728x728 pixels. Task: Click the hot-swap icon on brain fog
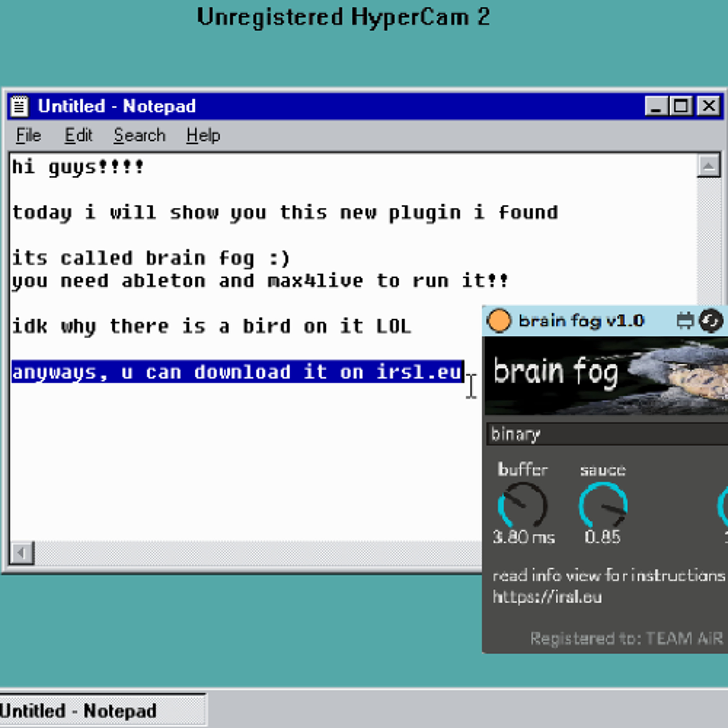coord(711,321)
